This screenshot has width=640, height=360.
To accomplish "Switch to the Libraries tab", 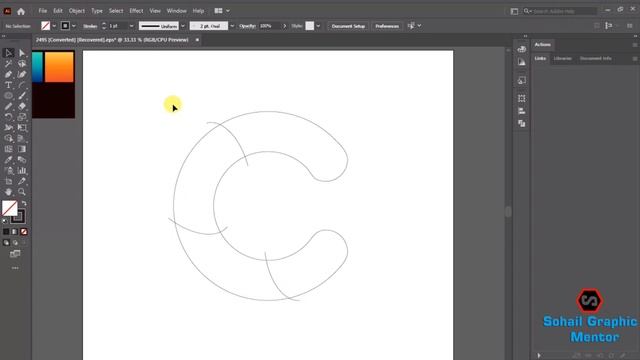I will coord(562,58).
